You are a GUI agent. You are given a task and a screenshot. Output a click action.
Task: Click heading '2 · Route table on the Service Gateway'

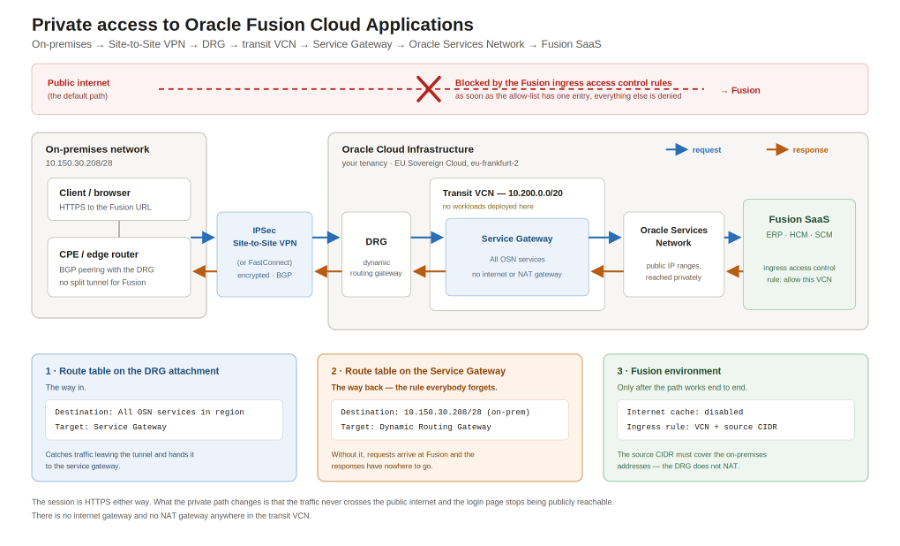coord(418,371)
